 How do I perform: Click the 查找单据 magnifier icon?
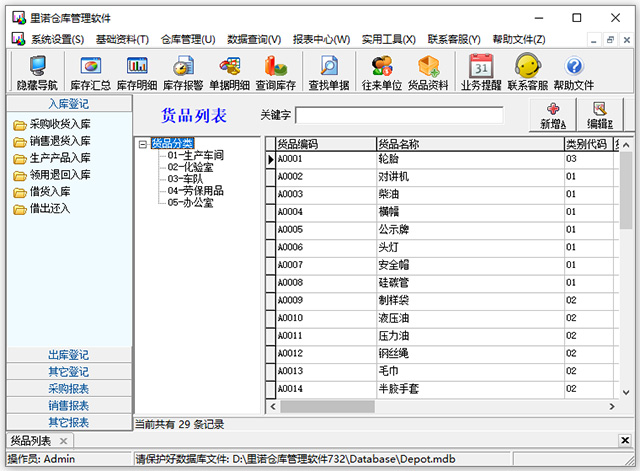(x=329, y=72)
